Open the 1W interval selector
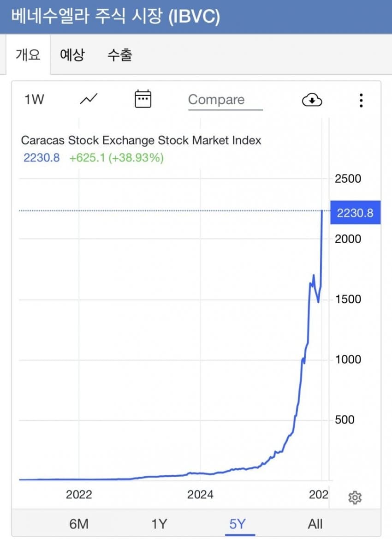Viewport: 392px width, 539px height. pos(34,99)
